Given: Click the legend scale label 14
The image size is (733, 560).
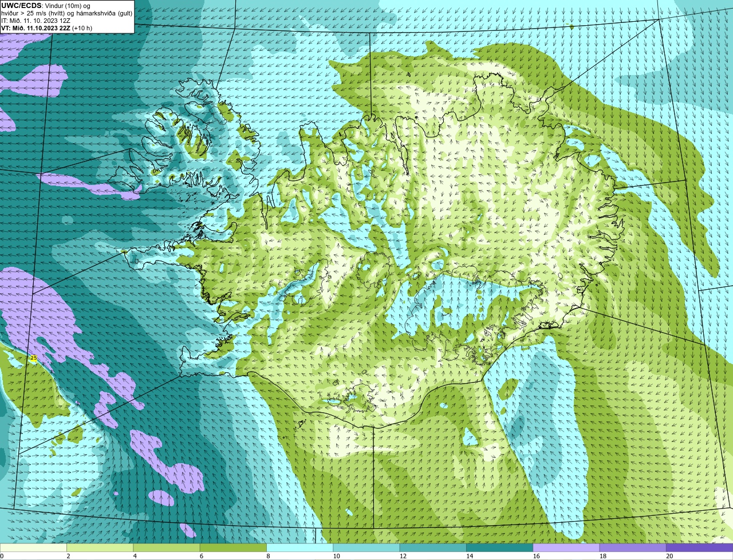Looking at the screenshot, I should tap(470, 556).
